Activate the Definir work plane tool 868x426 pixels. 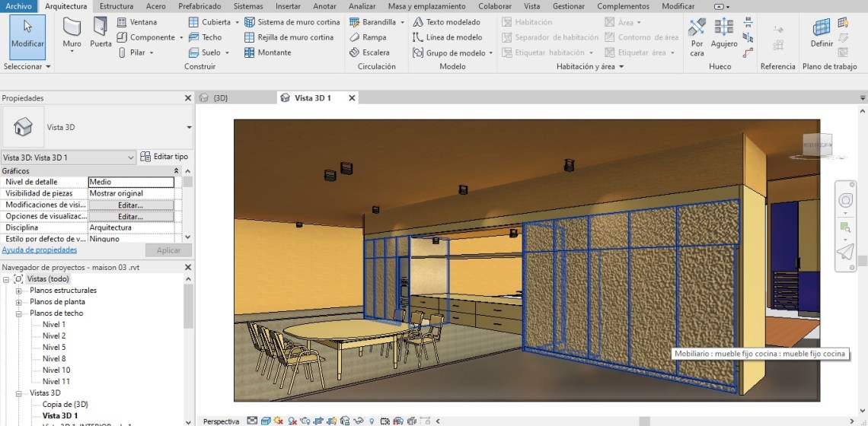click(822, 35)
